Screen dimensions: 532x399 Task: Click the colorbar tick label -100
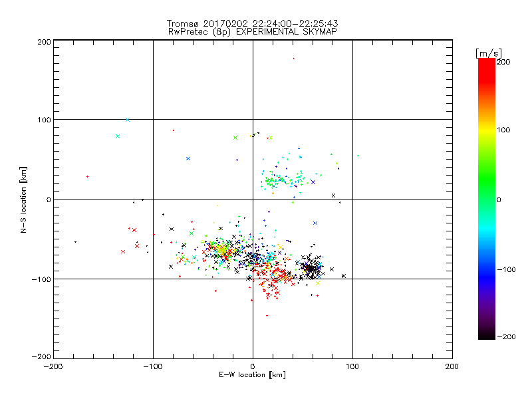point(507,269)
